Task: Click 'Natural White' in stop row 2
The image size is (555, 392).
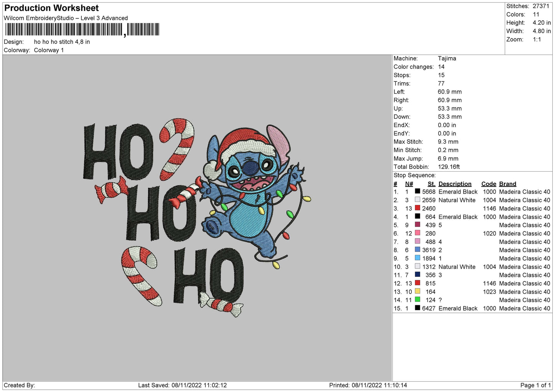Action: (x=457, y=200)
